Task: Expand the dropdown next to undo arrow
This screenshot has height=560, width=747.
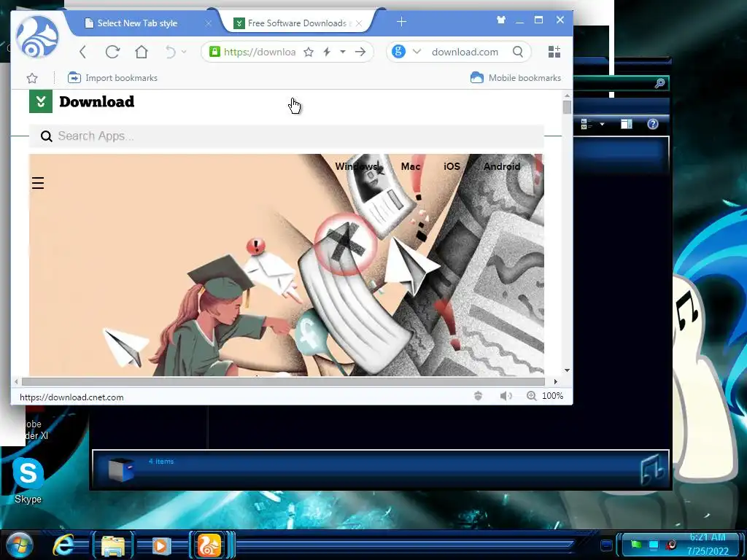Action: coord(184,52)
